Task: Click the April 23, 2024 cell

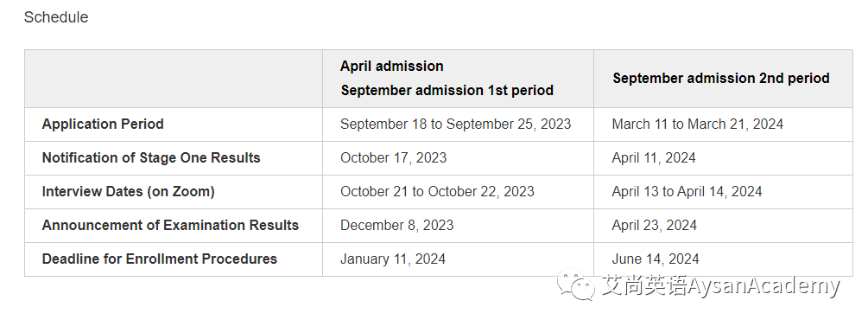Action: tap(655, 225)
